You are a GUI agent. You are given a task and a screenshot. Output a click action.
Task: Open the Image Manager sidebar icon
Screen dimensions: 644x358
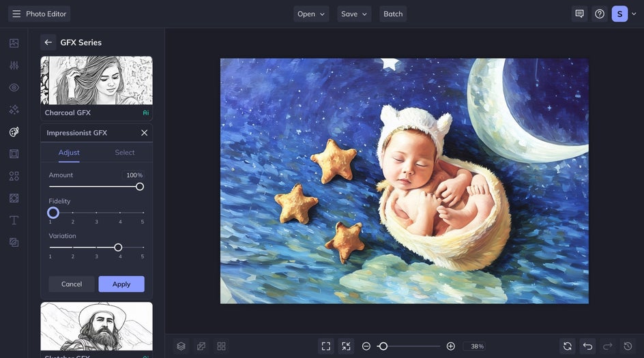click(x=14, y=43)
